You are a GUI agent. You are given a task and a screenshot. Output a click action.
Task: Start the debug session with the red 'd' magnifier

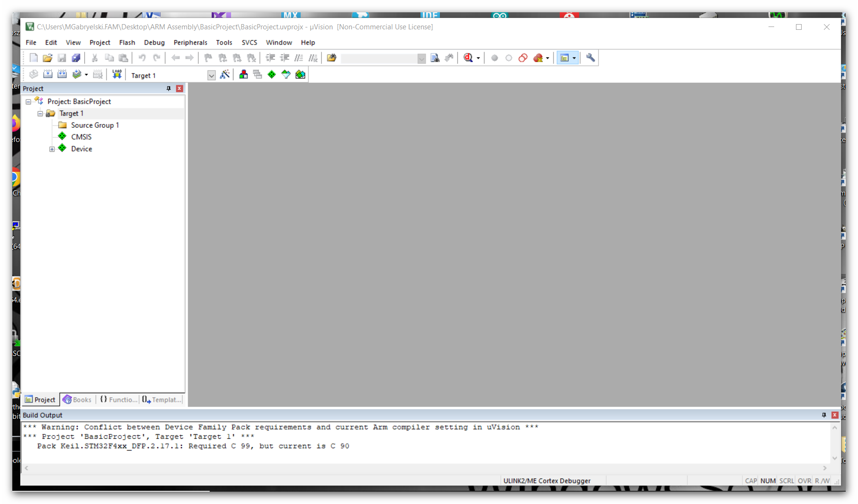[x=468, y=58]
